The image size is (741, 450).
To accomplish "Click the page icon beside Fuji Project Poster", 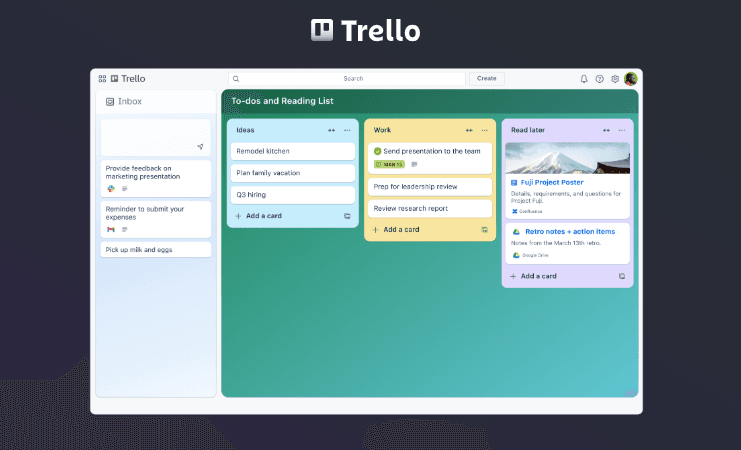I will (514, 182).
